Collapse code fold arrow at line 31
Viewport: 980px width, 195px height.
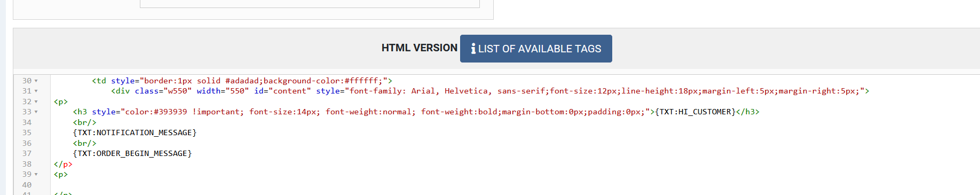(x=36, y=91)
